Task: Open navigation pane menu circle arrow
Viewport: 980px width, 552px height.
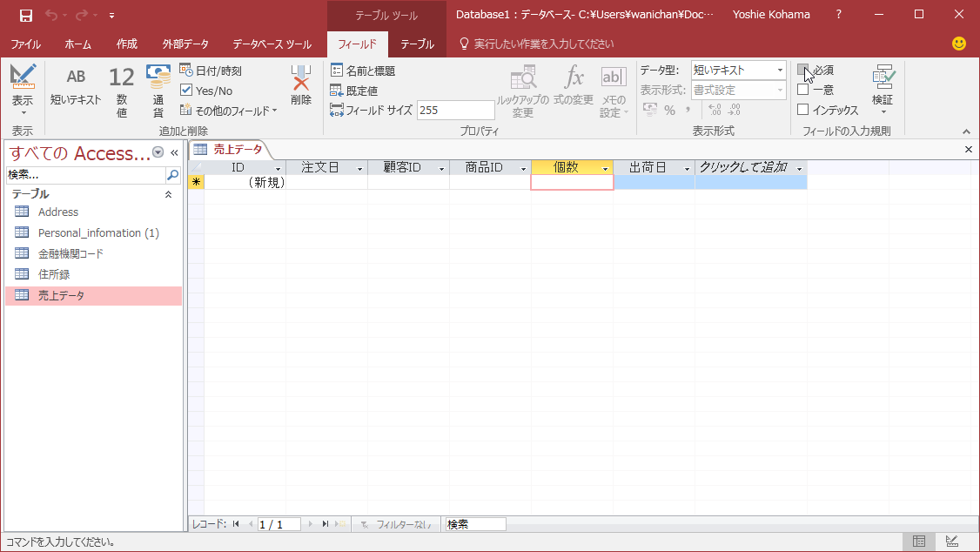Action: [x=158, y=152]
